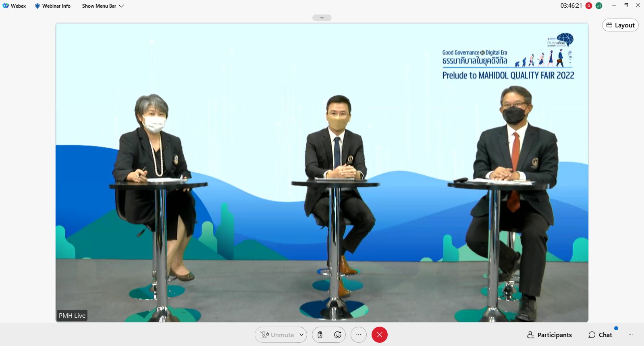Click the PMH Live name label
This screenshot has width=644, height=346.
point(72,315)
